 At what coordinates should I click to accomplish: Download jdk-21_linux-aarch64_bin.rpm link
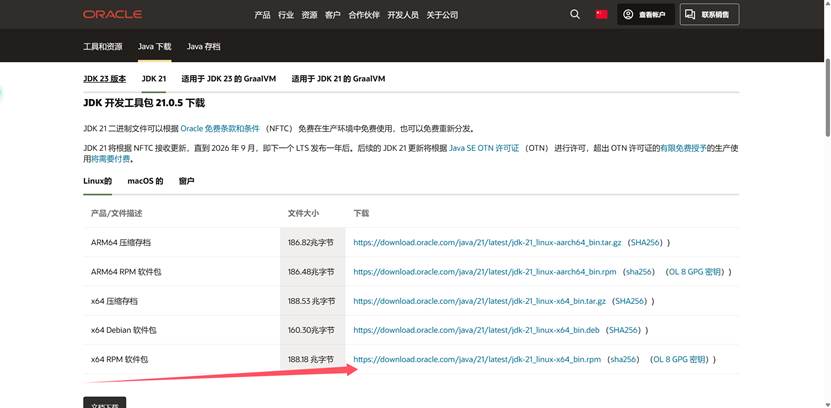point(485,272)
